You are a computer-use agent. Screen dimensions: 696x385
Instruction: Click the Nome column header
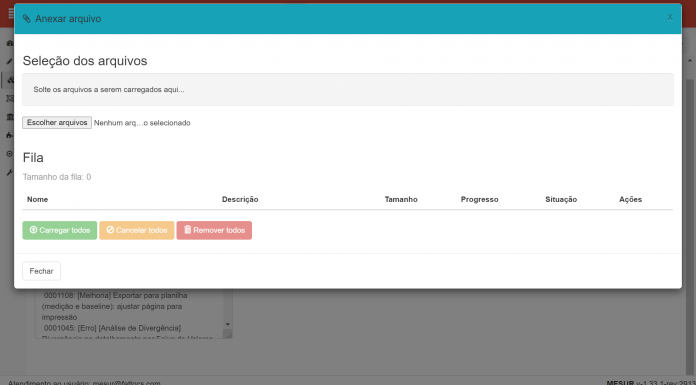pyautogui.click(x=37, y=199)
